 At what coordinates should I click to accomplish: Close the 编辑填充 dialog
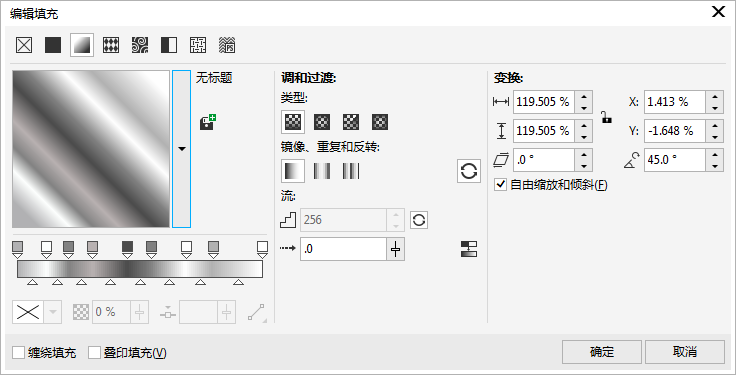719,12
